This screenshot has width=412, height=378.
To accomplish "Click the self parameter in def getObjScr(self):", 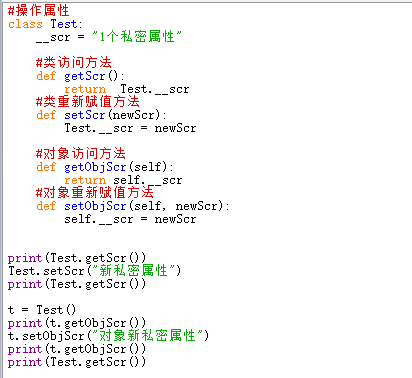I will click(148, 167).
